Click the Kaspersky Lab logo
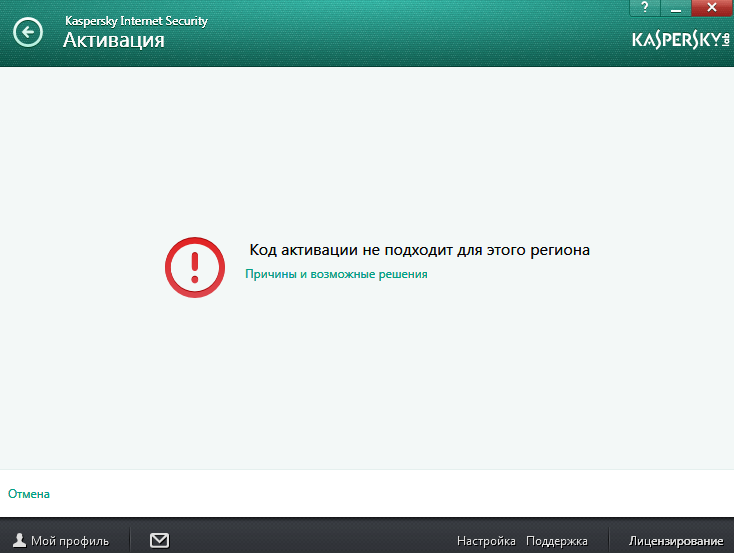734x553 pixels. 681,40
